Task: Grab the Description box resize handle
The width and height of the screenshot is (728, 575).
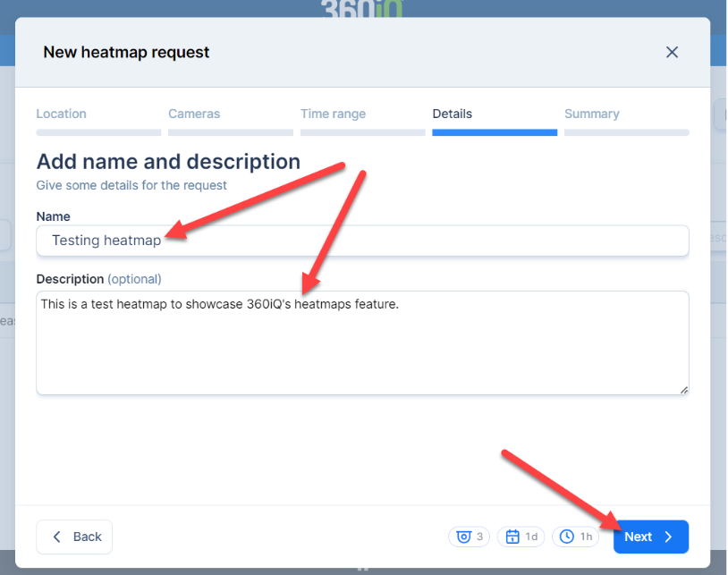Action: [683, 389]
